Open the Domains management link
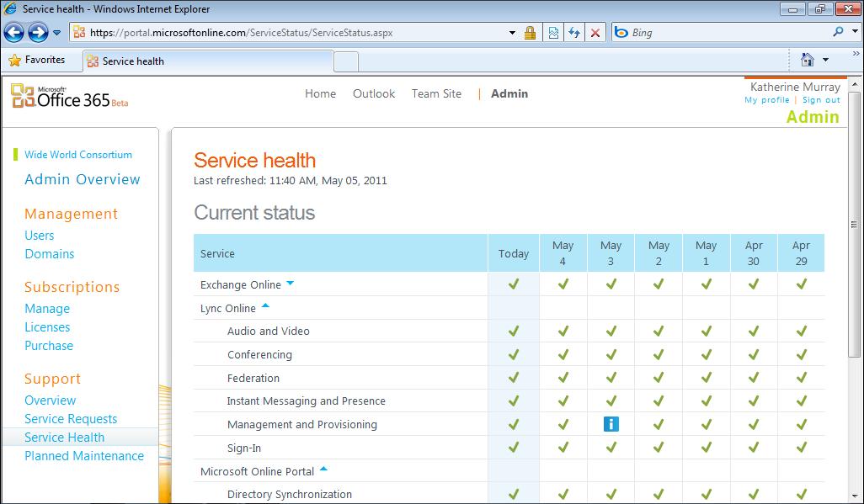Image resolution: width=864 pixels, height=504 pixels. click(x=49, y=254)
